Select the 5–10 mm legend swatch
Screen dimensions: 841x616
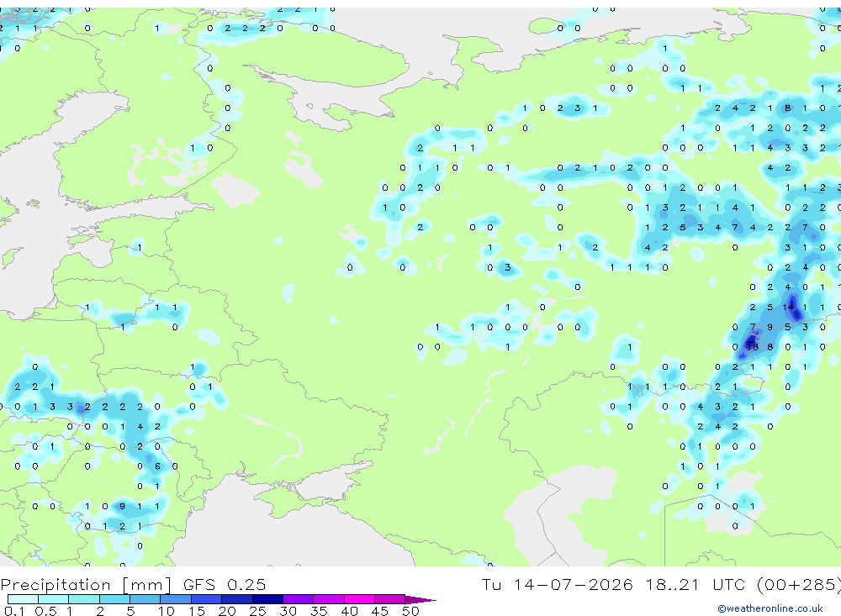[145, 599]
